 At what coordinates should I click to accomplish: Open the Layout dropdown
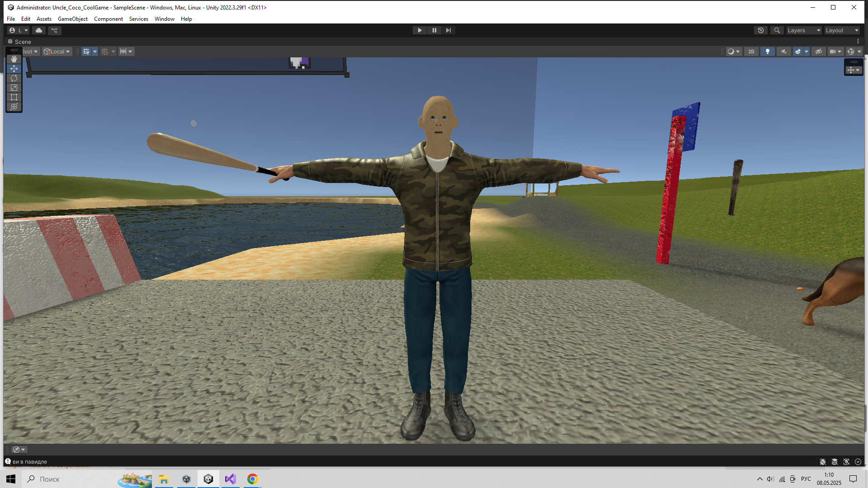(842, 30)
